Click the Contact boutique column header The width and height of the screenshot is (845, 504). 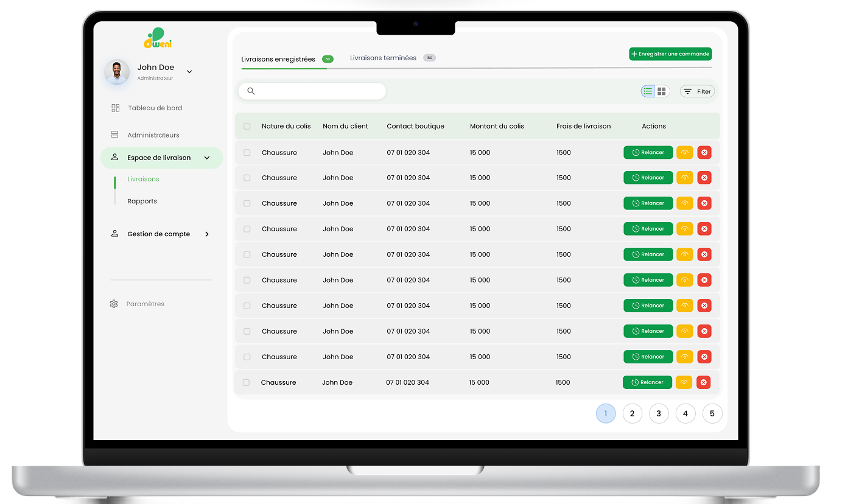416,126
